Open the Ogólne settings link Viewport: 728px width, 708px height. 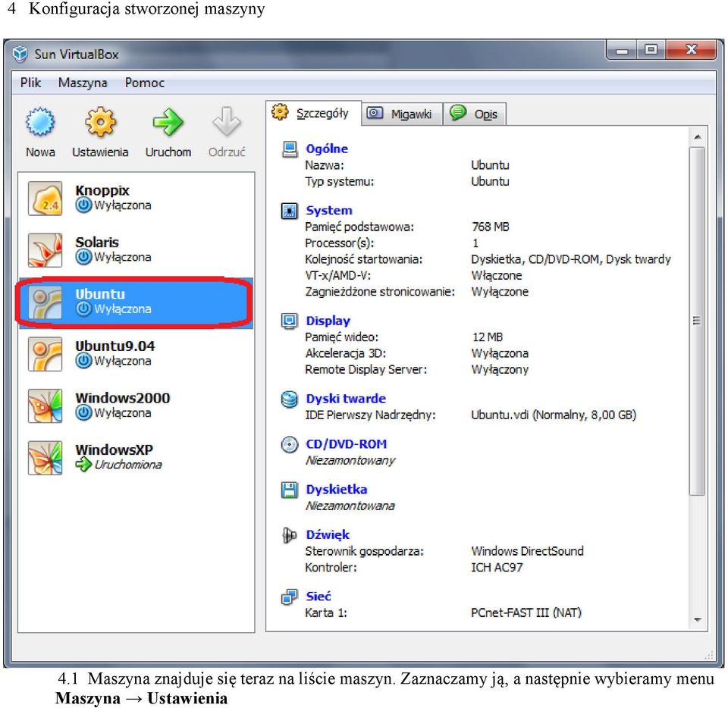point(327,149)
